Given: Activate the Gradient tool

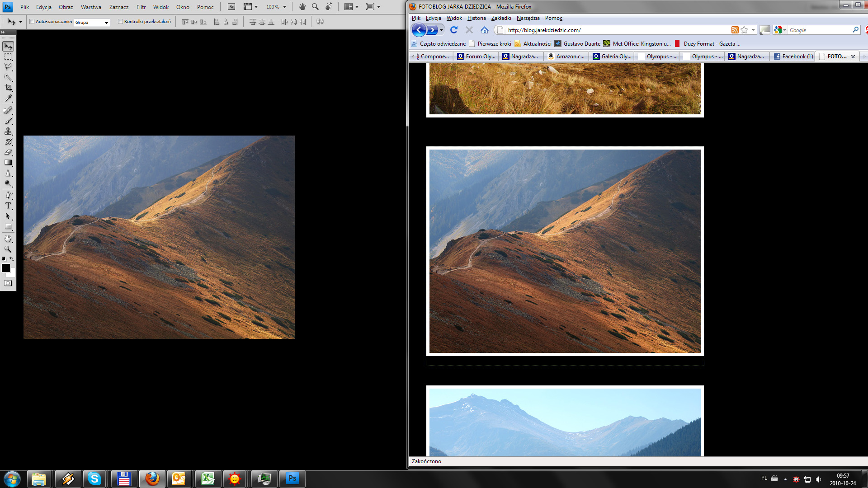Looking at the screenshot, I should point(8,163).
